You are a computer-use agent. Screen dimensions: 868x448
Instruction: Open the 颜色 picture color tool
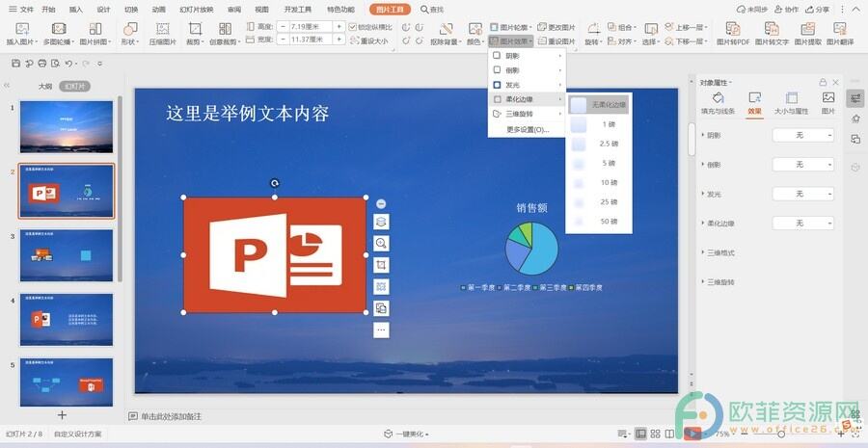point(475,29)
